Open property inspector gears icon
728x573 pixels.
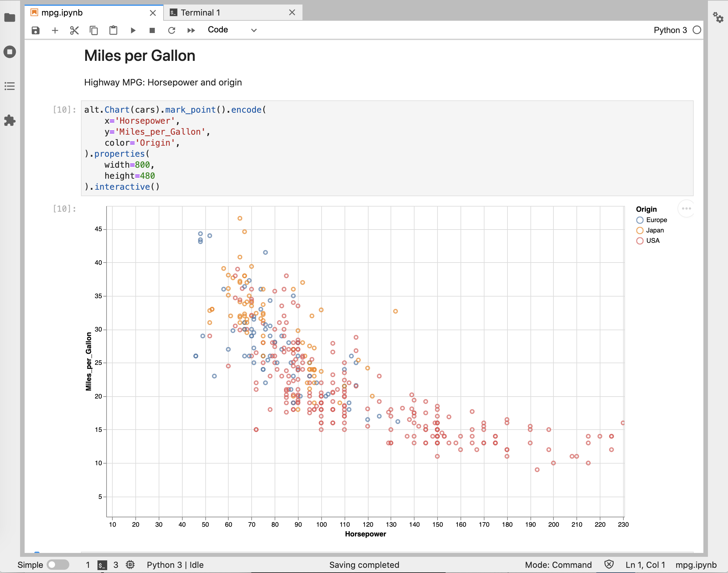pyautogui.click(x=718, y=17)
